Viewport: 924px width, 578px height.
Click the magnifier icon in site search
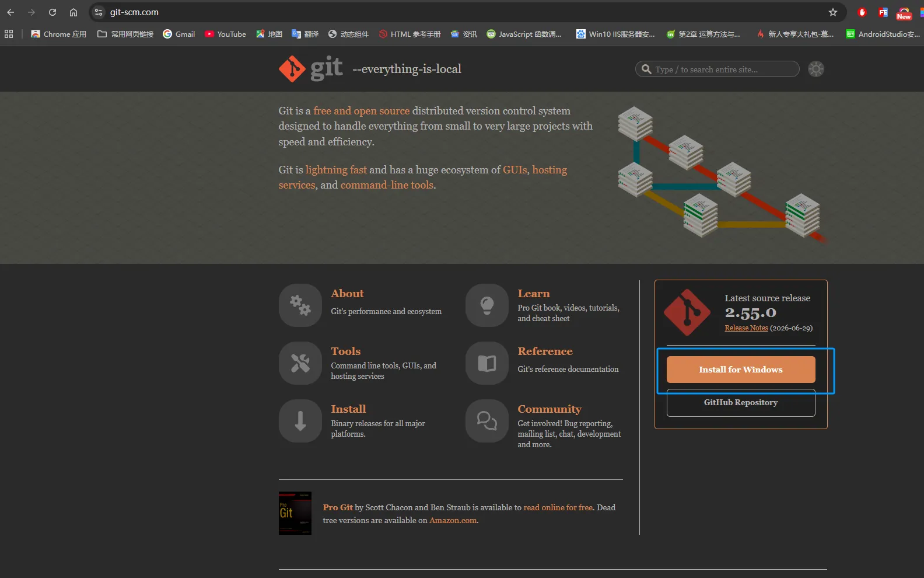[x=646, y=69]
